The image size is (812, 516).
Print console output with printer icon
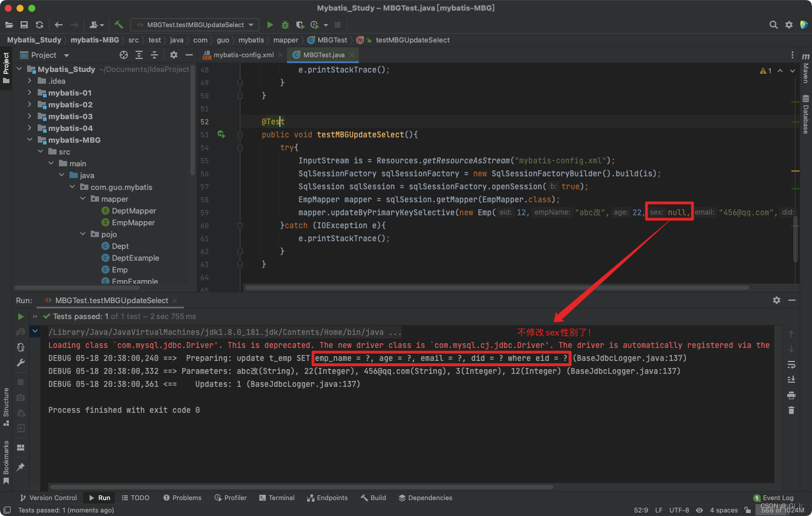click(791, 395)
